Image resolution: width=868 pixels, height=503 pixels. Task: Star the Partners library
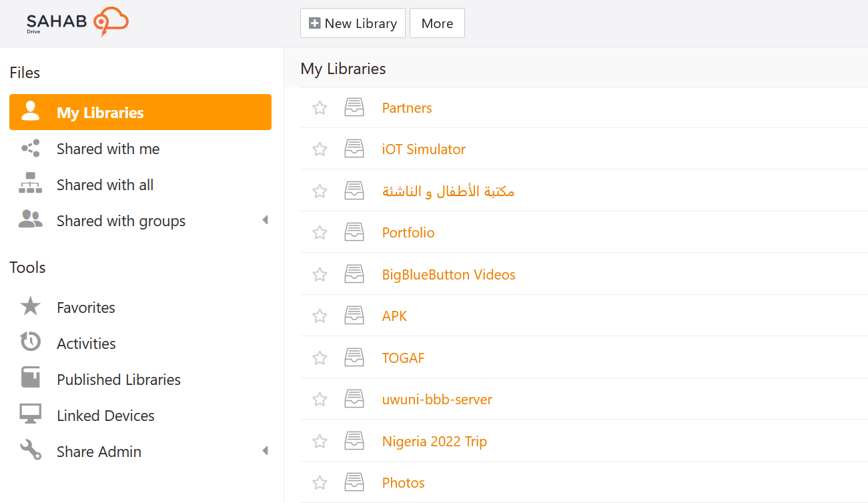(x=320, y=107)
